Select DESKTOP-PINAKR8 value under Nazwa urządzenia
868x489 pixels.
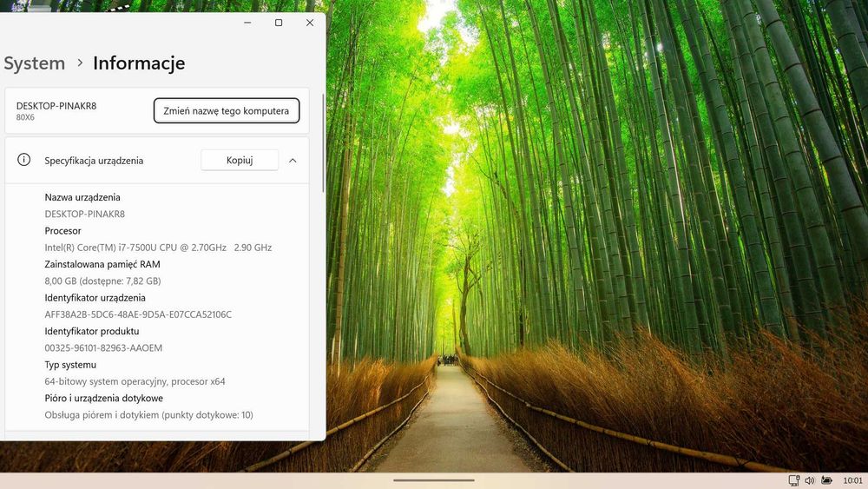point(85,214)
